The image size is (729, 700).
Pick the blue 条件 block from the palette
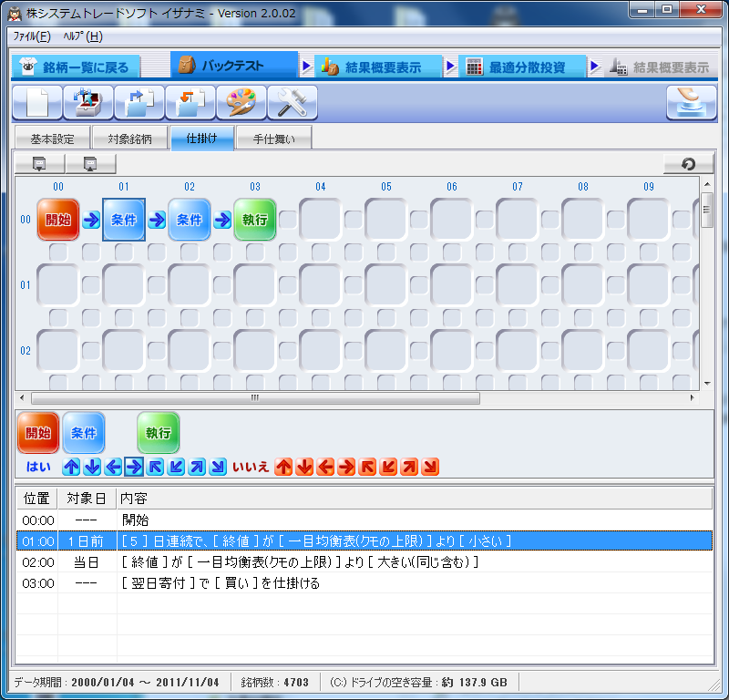[x=84, y=433]
